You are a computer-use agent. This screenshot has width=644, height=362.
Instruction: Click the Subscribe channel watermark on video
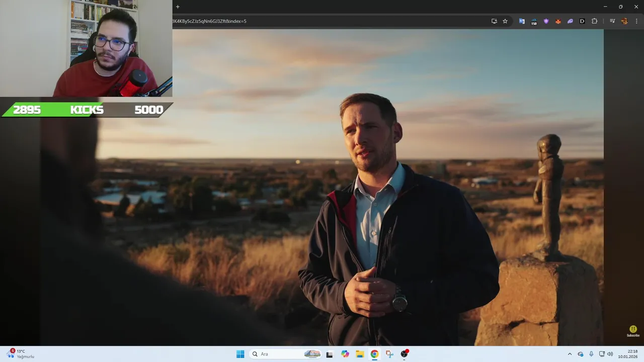tap(633, 331)
